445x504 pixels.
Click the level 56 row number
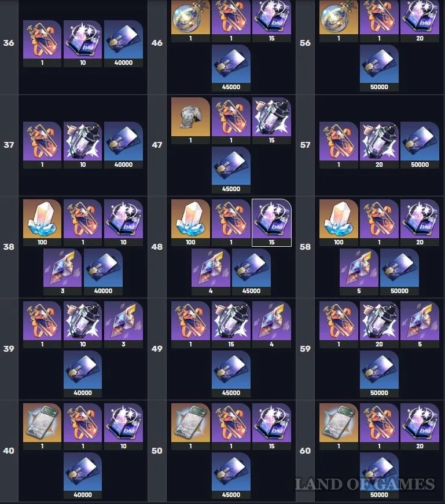pyautogui.click(x=305, y=43)
